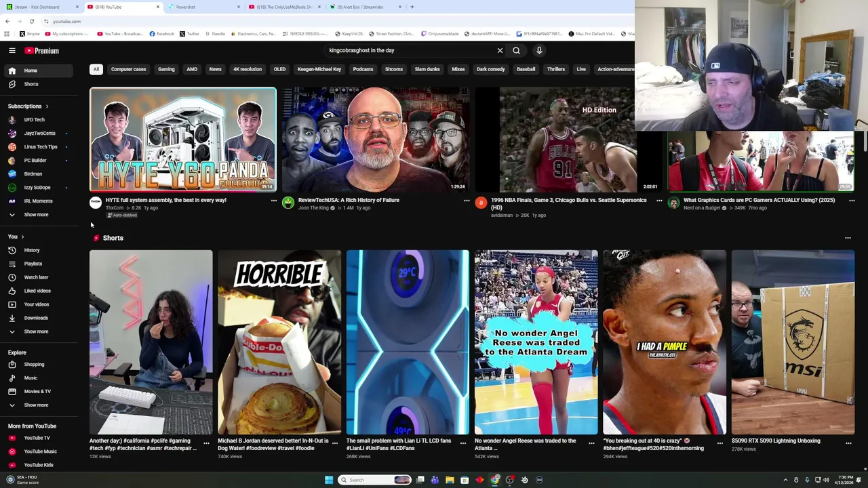Viewport: 868px width, 488px height.
Task: Open the options menu for the ReviewTechUSA video
Action: coord(467,201)
